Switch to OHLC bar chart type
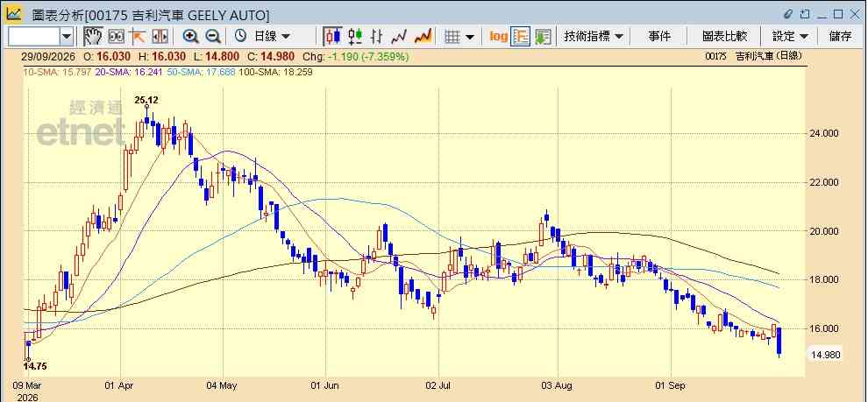 tap(377, 37)
